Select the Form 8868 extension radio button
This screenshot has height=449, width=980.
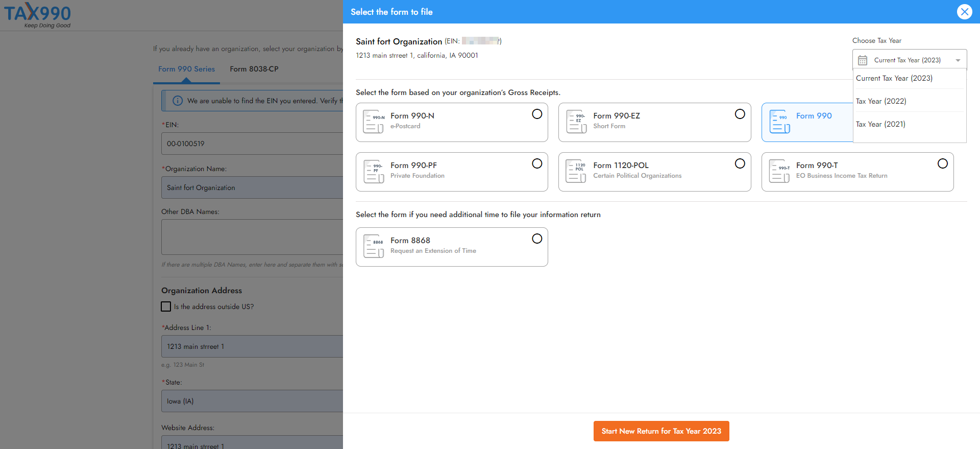tap(537, 239)
